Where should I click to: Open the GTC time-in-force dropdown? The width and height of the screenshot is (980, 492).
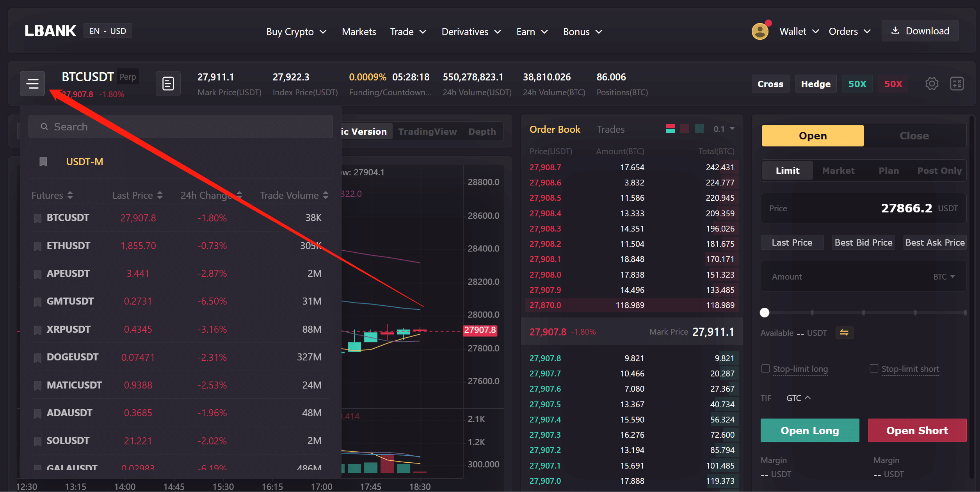coord(798,398)
